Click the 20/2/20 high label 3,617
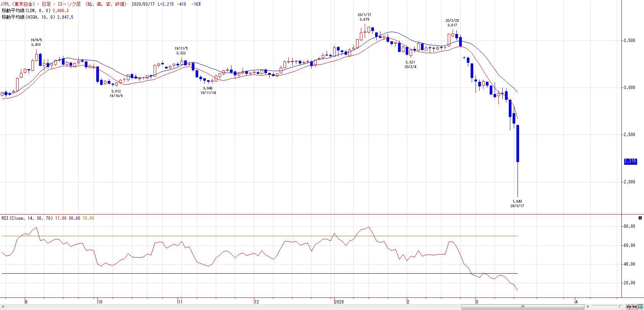Viewport: 644px width, 310px height. pos(452,25)
